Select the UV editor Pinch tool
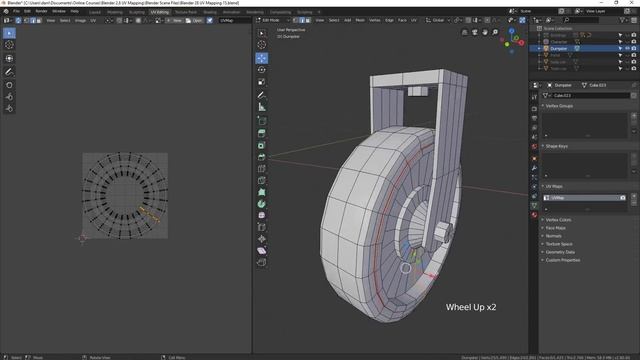This screenshot has width=640, height=360. pos(9,109)
